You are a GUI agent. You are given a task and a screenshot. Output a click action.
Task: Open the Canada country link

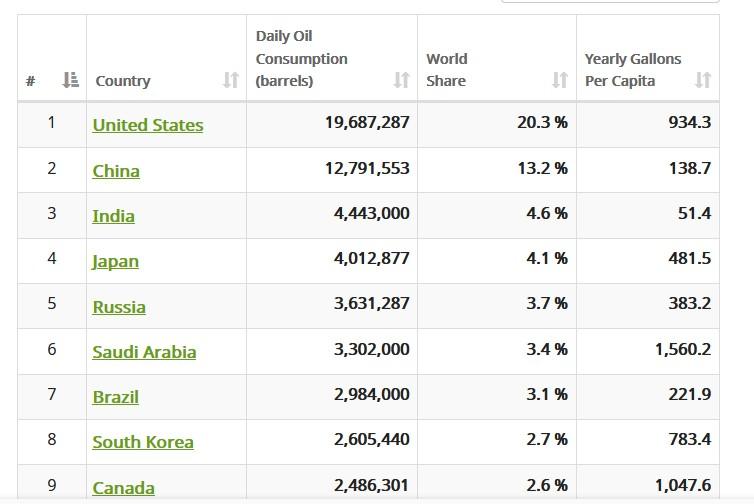coord(124,488)
